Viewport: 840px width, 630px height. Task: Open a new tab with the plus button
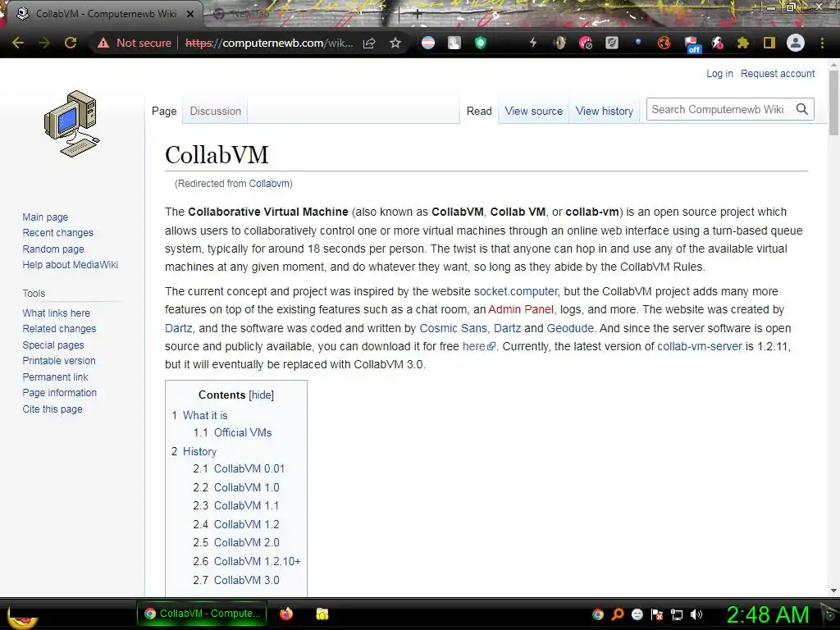(x=418, y=15)
